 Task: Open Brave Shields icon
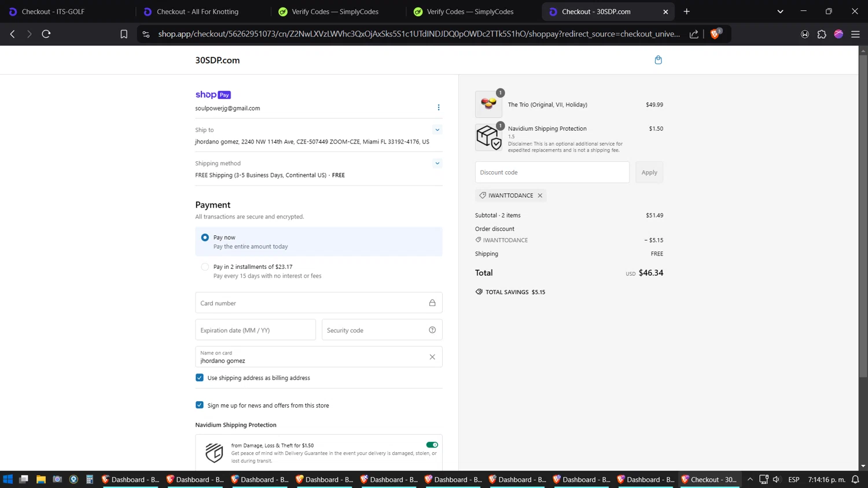coord(715,34)
